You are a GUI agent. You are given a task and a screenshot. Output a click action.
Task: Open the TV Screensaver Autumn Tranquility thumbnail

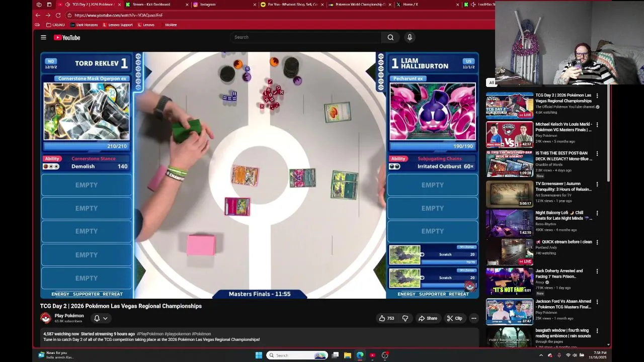pos(509,194)
